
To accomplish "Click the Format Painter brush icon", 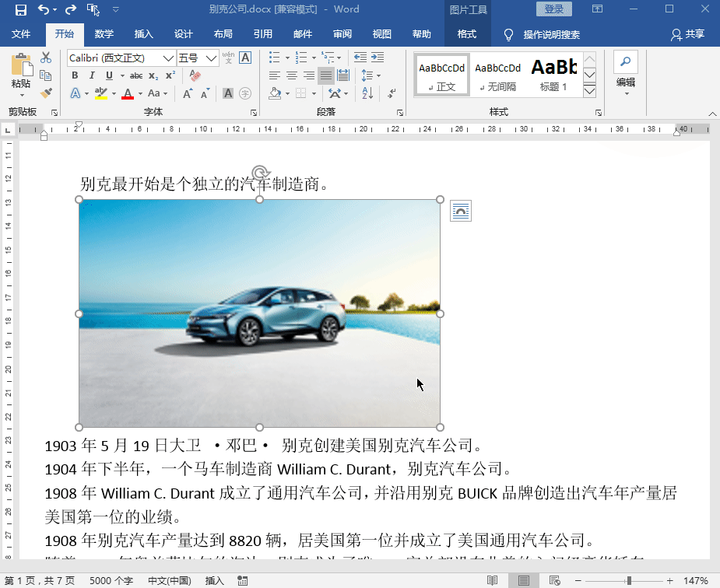I will [46, 93].
